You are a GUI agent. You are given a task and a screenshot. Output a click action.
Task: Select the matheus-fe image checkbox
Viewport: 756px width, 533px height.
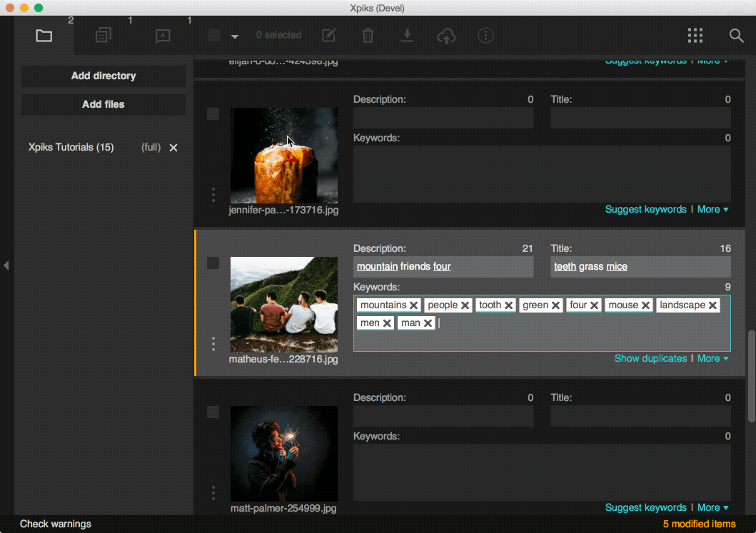213,263
